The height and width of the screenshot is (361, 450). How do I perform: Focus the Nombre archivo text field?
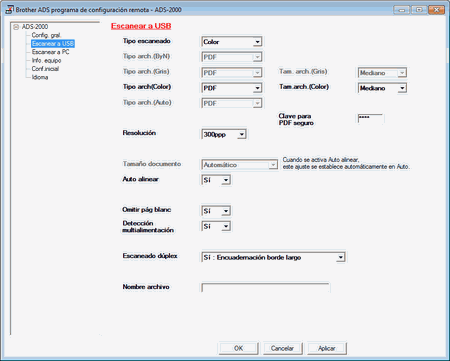[265, 288]
